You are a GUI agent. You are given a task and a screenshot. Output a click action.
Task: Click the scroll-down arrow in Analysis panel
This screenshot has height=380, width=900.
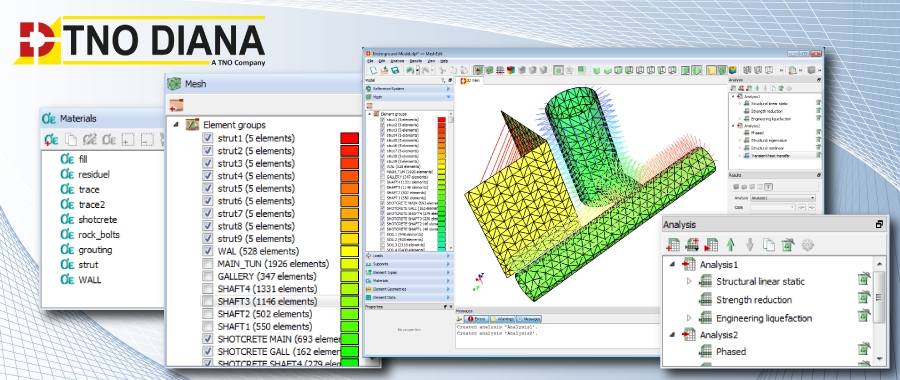[x=879, y=358]
